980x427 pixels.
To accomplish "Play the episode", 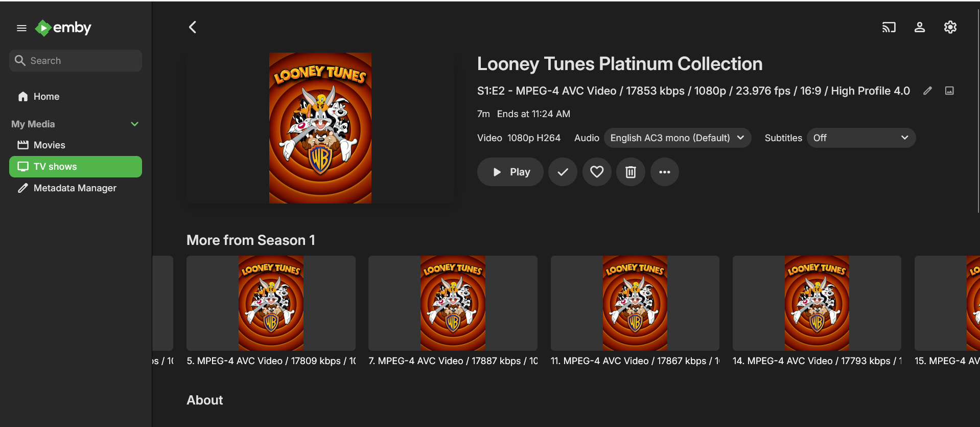I will 510,172.
